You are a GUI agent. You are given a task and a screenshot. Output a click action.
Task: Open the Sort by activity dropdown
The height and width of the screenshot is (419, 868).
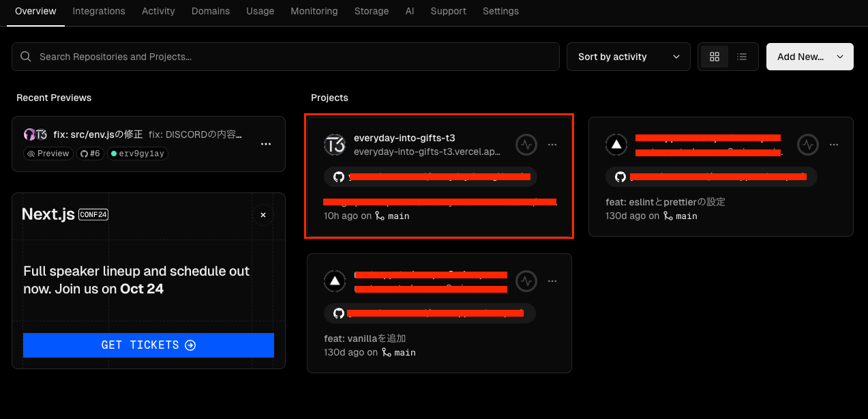629,57
